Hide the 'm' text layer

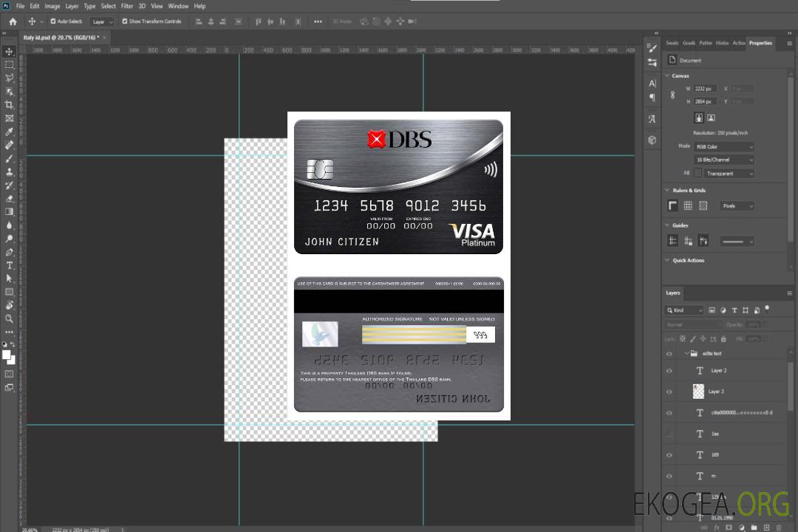[x=669, y=476]
